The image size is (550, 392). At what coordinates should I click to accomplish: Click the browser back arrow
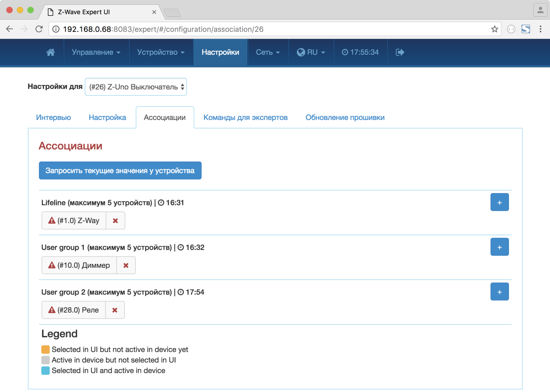click(x=9, y=29)
